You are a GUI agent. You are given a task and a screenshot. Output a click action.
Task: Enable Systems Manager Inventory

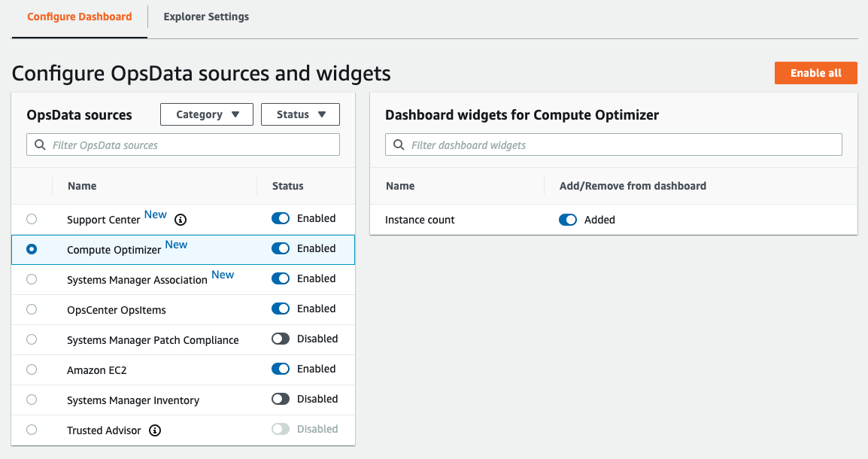(280, 399)
